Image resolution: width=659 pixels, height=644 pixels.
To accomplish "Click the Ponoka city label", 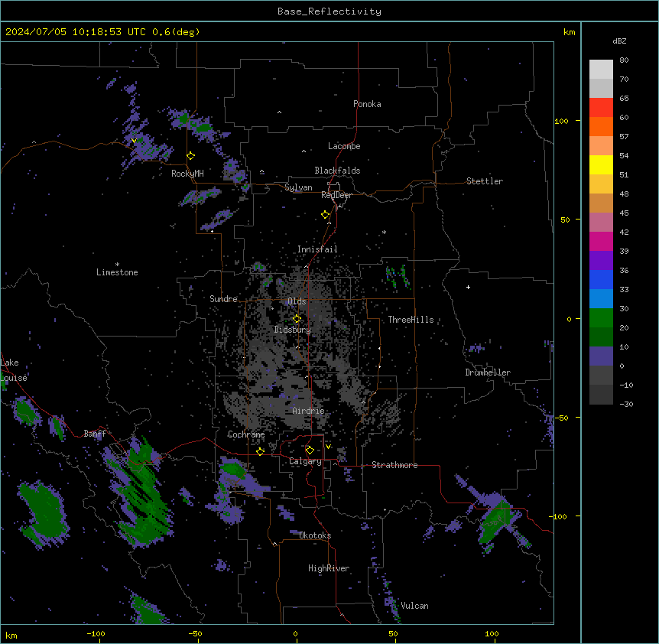I will (367, 104).
